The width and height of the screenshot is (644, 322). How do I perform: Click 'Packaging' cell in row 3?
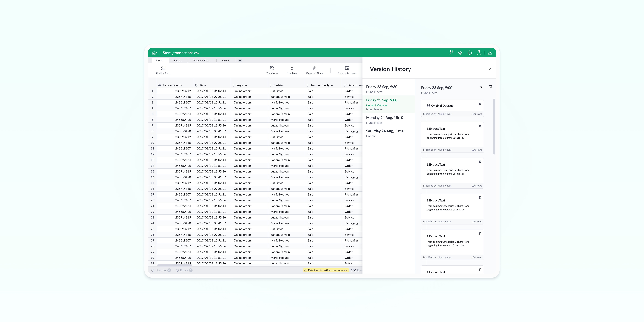click(352, 102)
